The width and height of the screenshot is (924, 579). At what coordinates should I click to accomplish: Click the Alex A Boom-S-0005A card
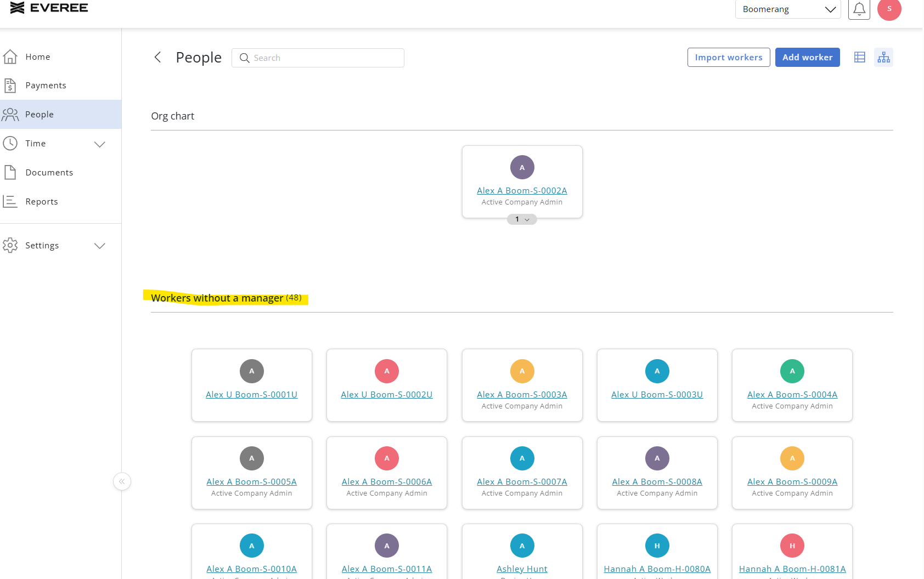[x=251, y=473]
